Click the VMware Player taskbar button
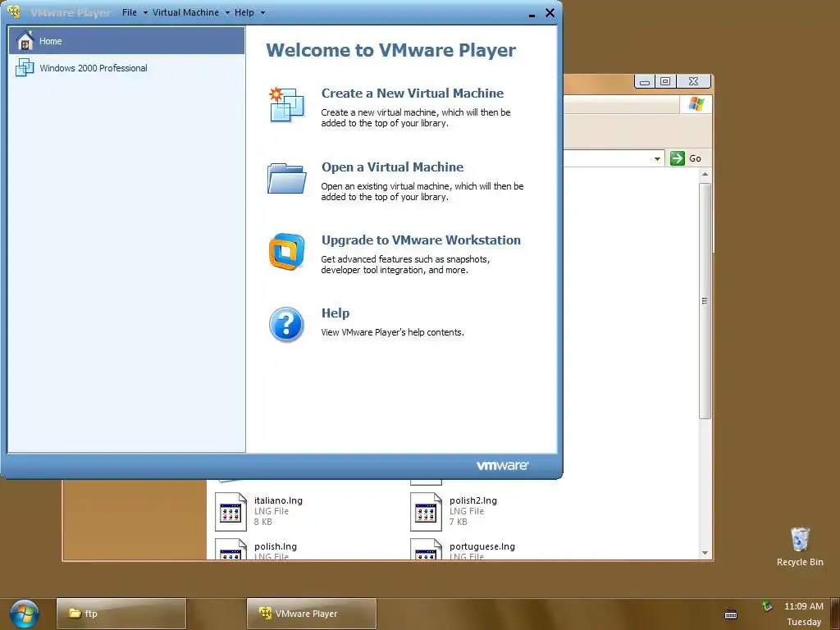The height and width of the screenshot is (630, 840). 311,614
